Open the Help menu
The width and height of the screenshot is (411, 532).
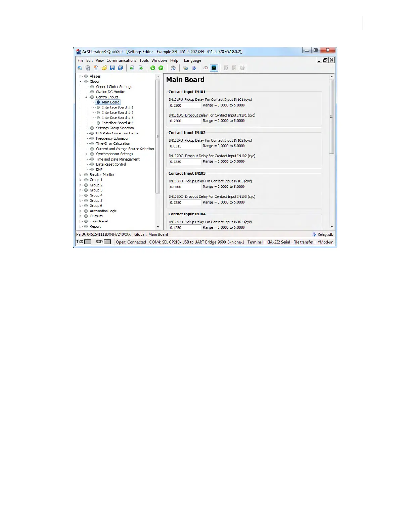[174, 60]
